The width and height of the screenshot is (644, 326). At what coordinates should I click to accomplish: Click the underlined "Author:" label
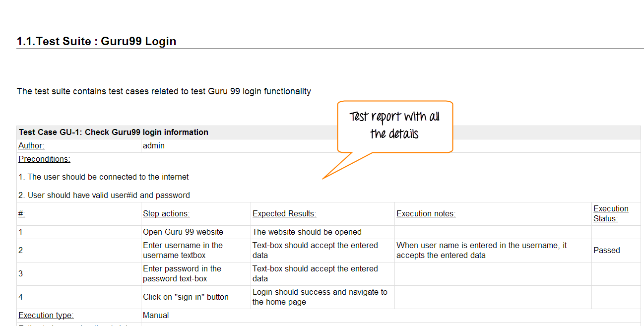pyautogui.click(x=31, y=146)
